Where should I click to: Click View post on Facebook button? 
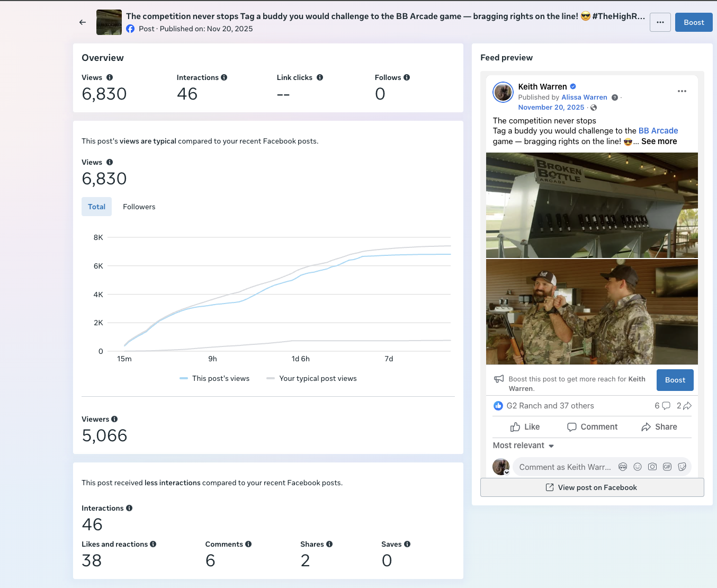point(592,487)
